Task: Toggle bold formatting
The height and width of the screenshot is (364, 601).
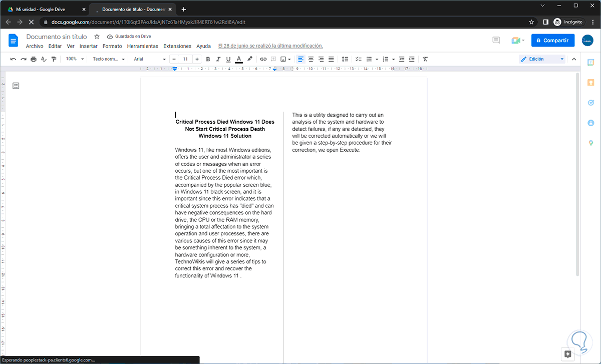Action: (208, 59)
